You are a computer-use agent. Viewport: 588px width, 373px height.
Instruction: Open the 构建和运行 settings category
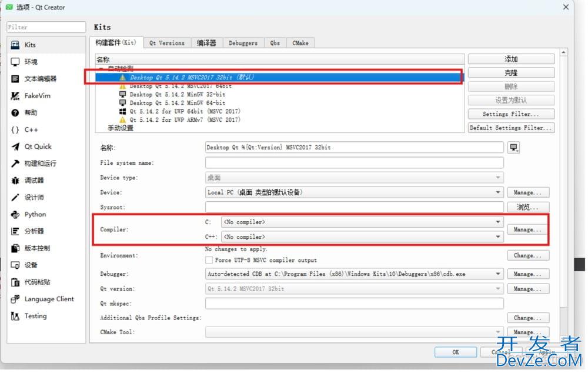(46, 164)
